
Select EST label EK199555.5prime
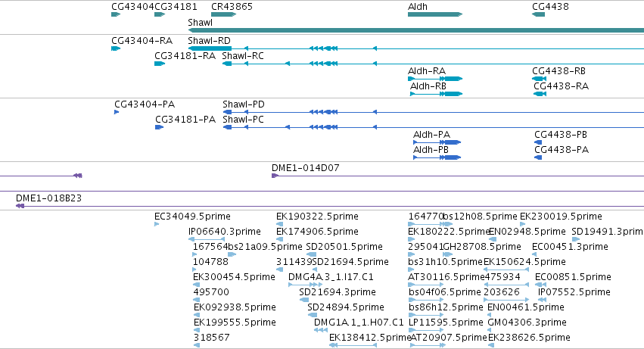click(x=235, y=323)
